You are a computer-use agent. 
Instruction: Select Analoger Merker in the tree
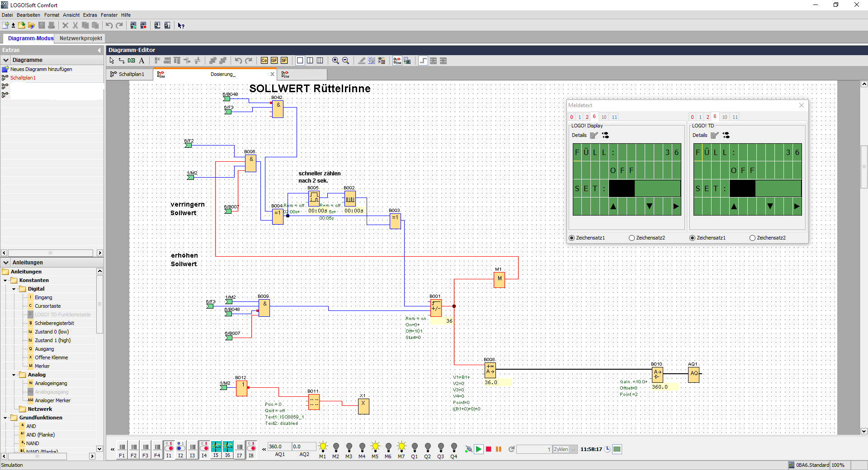(52, 400)
